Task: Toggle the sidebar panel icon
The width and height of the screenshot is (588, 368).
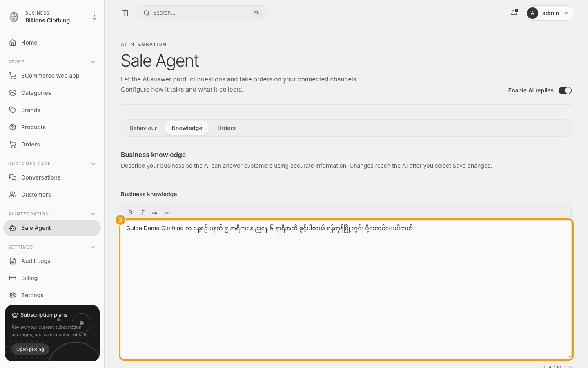Action: point(125,13)
